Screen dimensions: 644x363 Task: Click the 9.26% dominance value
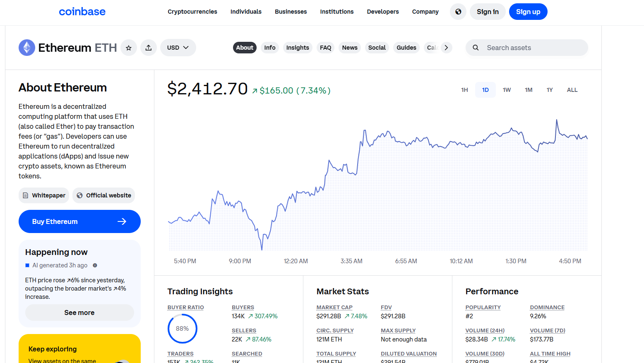pos(538,316)
